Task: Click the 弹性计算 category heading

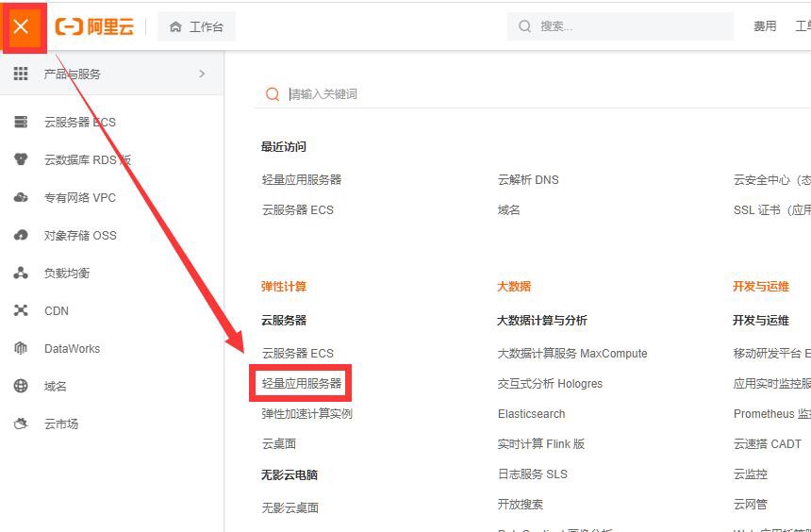Action: click(284, 286)
